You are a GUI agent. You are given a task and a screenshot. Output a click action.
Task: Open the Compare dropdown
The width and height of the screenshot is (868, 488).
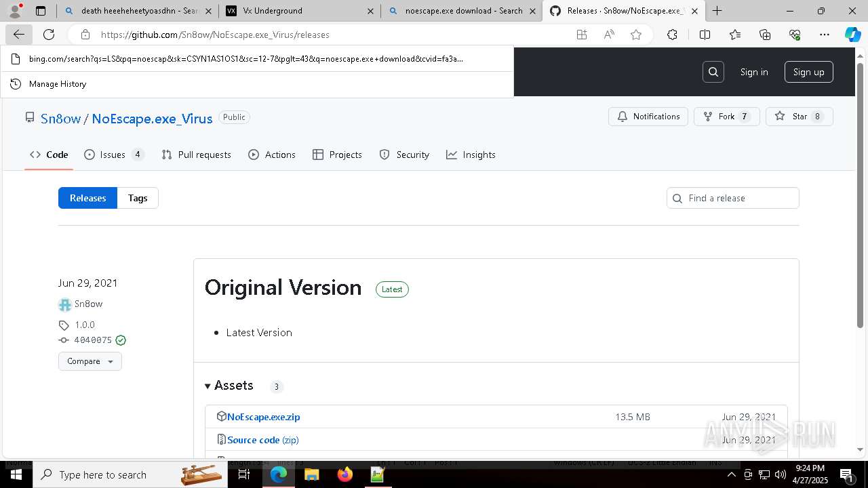90,361
